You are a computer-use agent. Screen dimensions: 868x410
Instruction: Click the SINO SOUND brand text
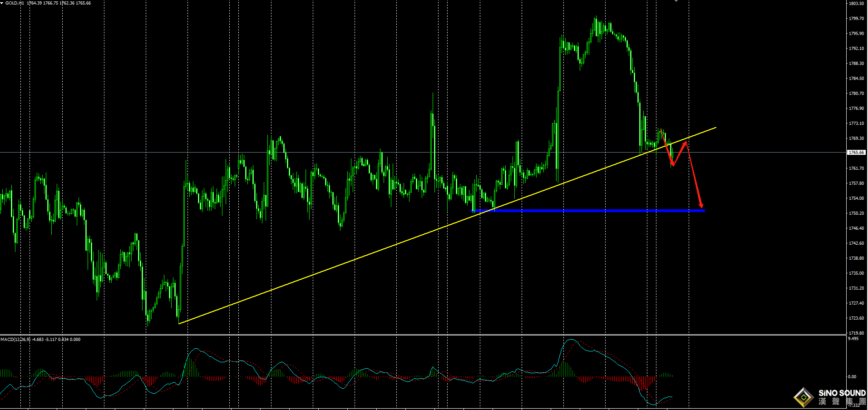tap(842, 393)
